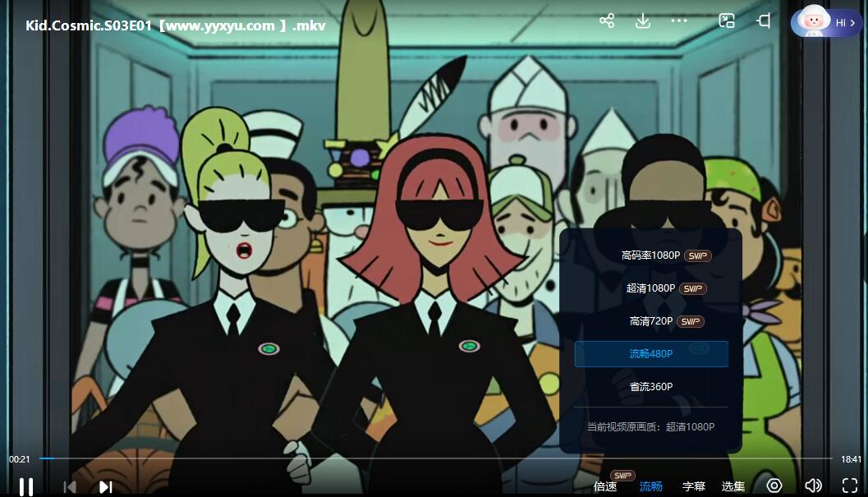This screenshot has height=497, width=868.
Task: Open the 选集 episode list
Action: pos(733,486)
